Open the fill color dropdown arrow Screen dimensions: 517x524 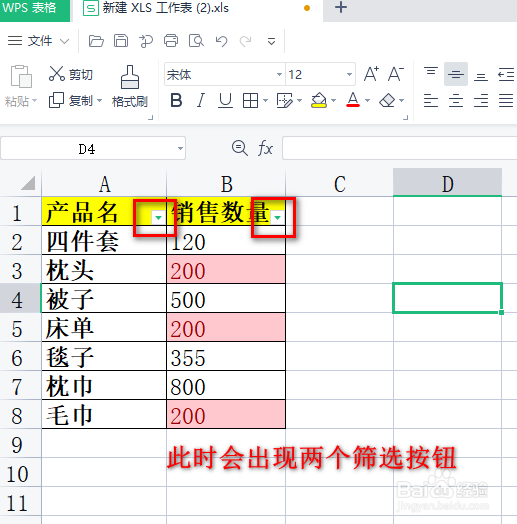point(333,100)
